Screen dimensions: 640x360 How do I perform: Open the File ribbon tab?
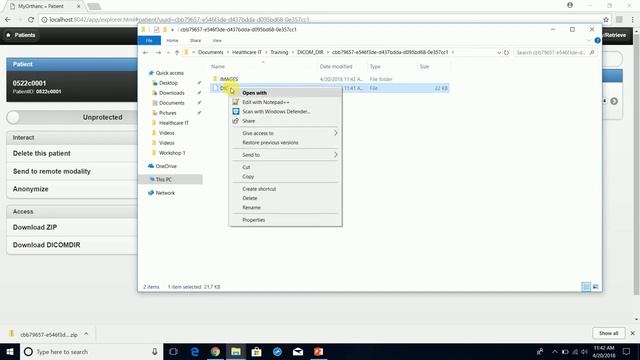(149, 40)
